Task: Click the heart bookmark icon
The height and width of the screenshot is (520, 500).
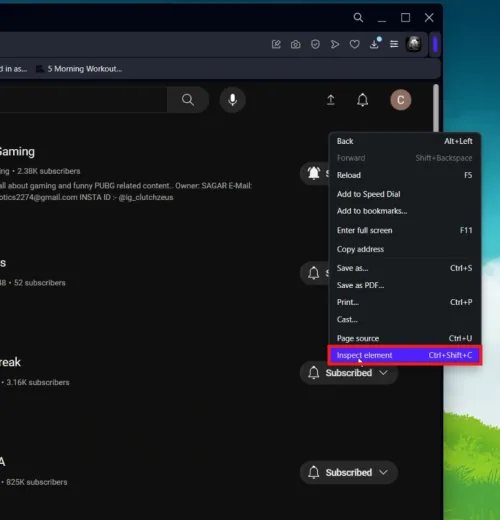Action: (x=354, y=44)
